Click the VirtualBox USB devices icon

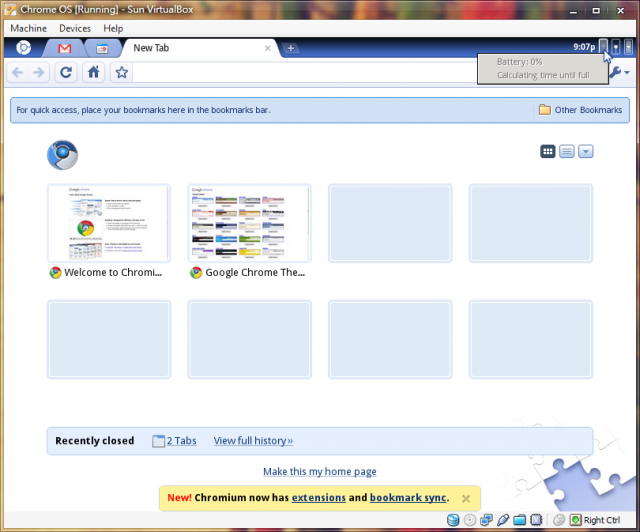click(x=503, y=520)
